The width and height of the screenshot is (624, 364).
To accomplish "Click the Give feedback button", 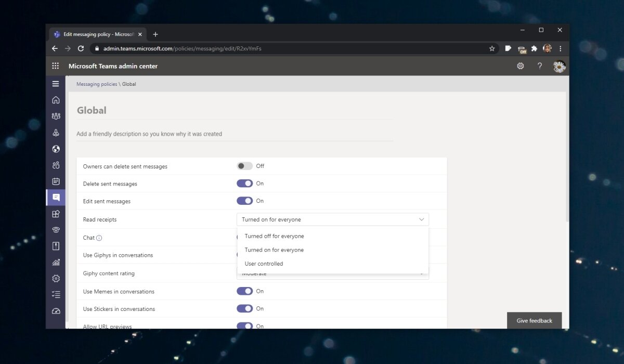I will [x=534, y=320].
